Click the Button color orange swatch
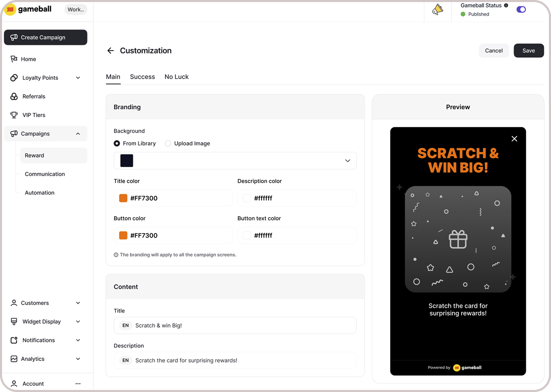This screenshot has height=392, width=551. click(123, 235)
